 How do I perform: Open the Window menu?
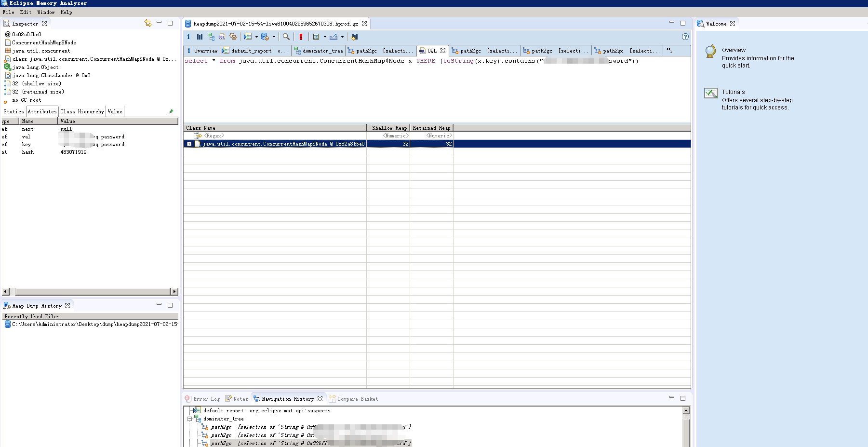coord(46,12)
